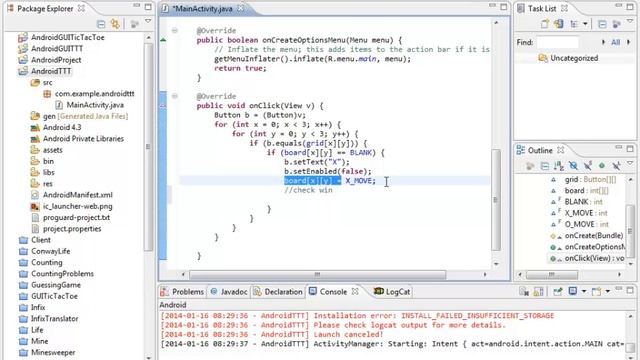This screenshot has width=640, height=360.
Task: Toggle Hide Static Members in Outline
Action: pyautogui.click(x=587, y=166)
